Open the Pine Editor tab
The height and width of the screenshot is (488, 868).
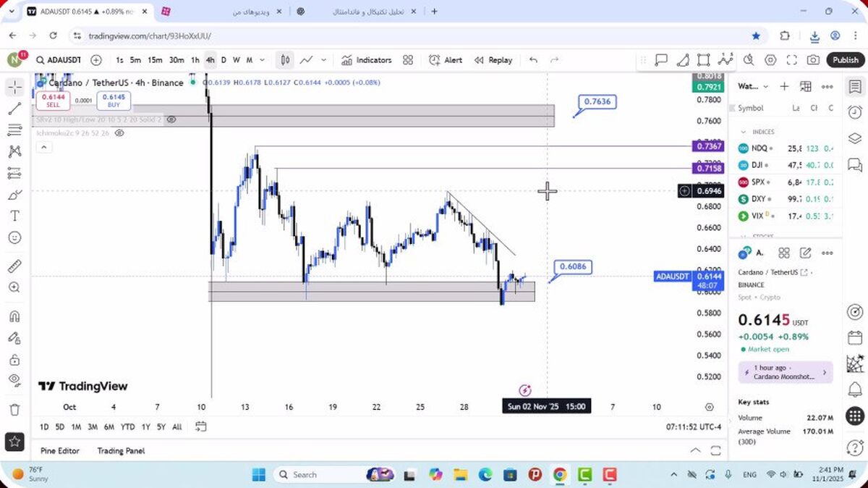click(60, 450)
